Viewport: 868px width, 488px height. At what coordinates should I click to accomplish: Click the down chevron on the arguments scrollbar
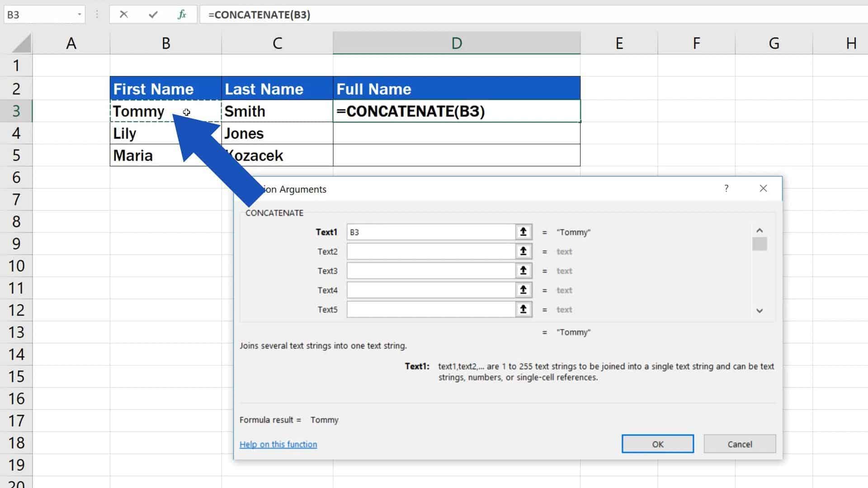point(759,311)
